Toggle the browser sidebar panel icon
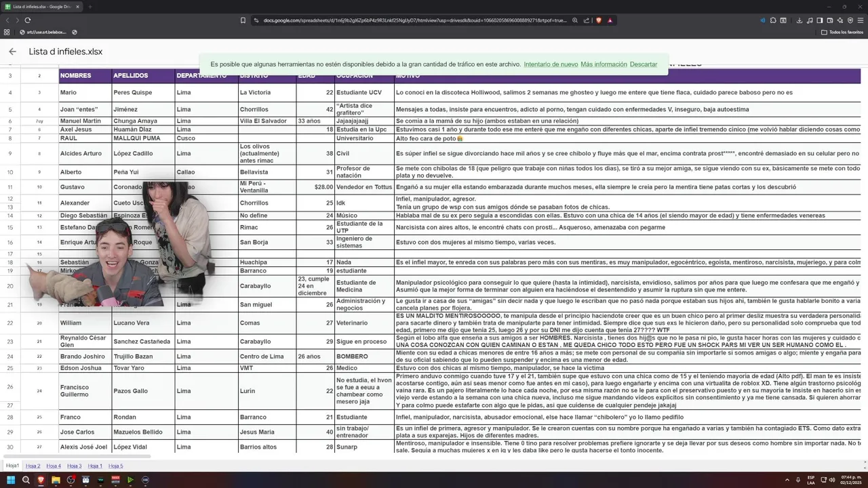 pyautogui.click(x=820, y=20)
